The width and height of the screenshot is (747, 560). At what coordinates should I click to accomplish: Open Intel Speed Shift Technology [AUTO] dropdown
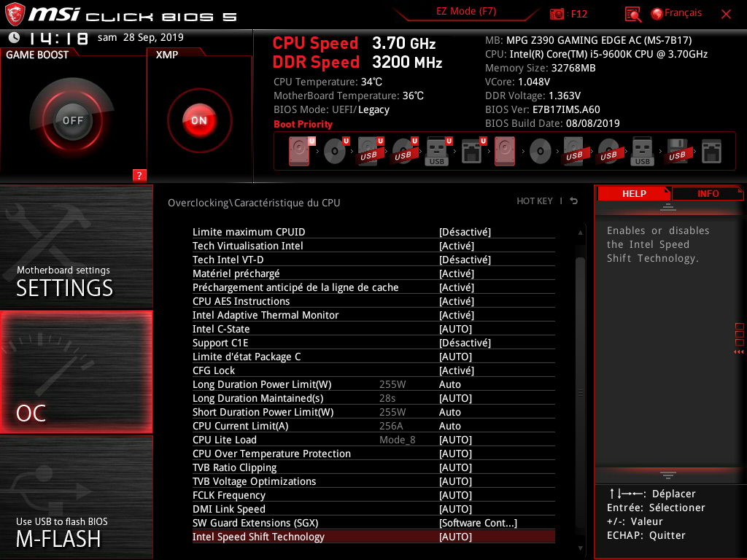pyautogui.click(x=455, y=537)
